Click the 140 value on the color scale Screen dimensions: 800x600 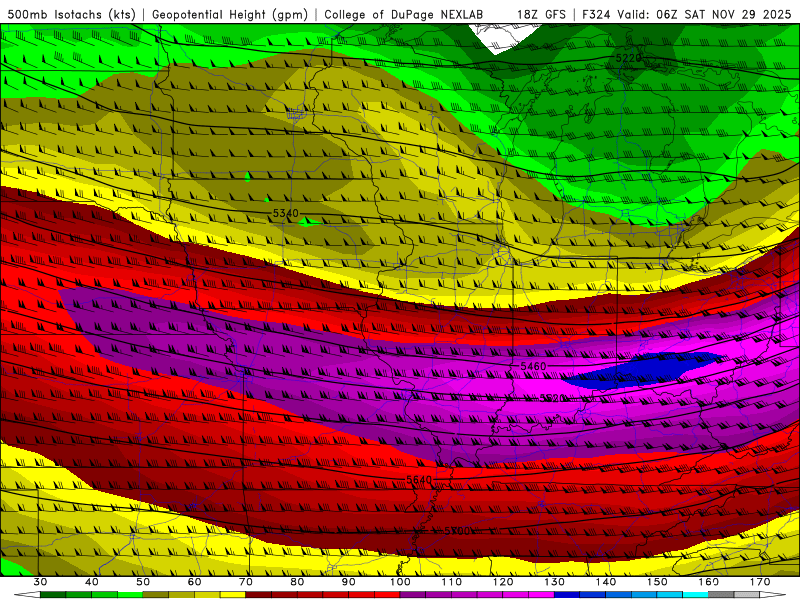(x=606, y=582)
